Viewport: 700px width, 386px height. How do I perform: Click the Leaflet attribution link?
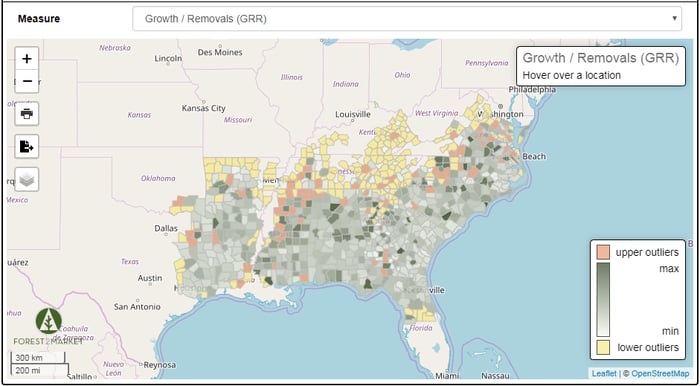pos(604,374)
